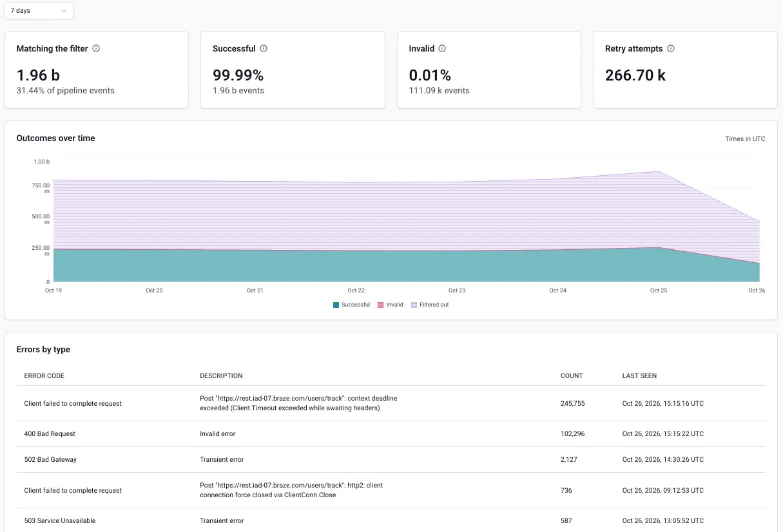Image resolution: width=783 pixels, height=532 pixels.
Task: Click the Times in UTC label
Action: 746,138
